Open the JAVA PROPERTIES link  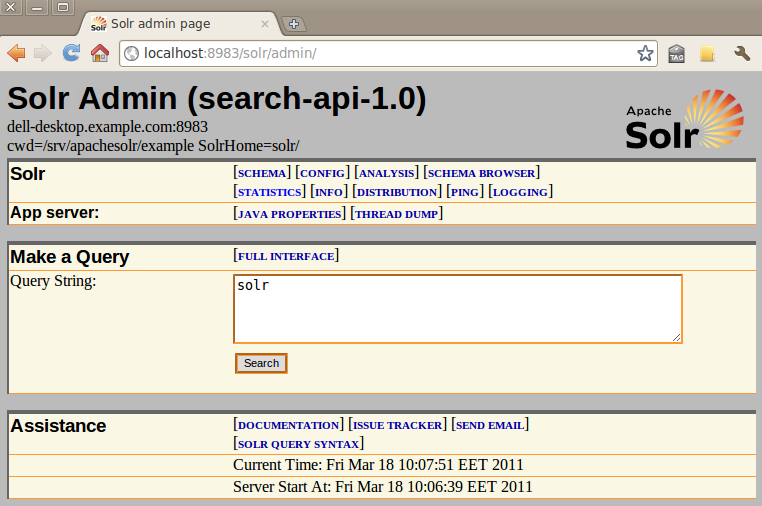tap(290, 214)
